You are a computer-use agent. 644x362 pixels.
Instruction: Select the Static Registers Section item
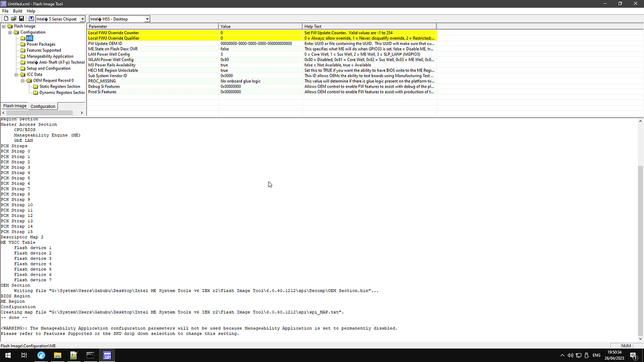coord(59,86)
